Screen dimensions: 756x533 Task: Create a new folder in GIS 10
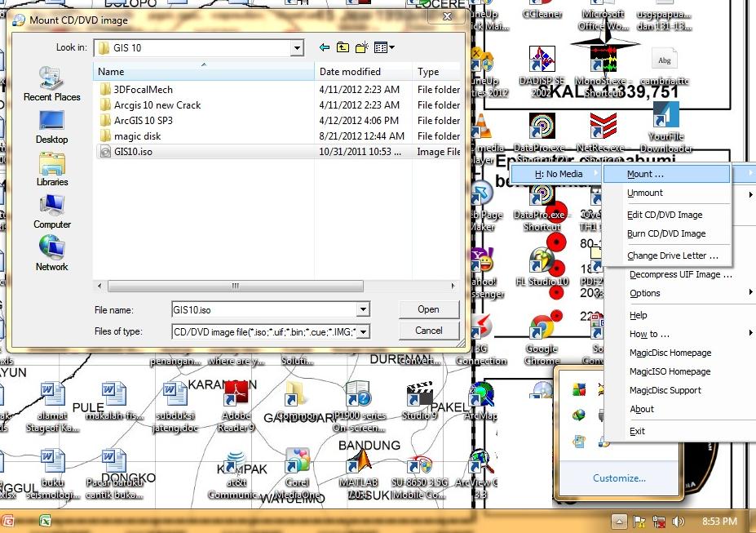click(361, 47)
